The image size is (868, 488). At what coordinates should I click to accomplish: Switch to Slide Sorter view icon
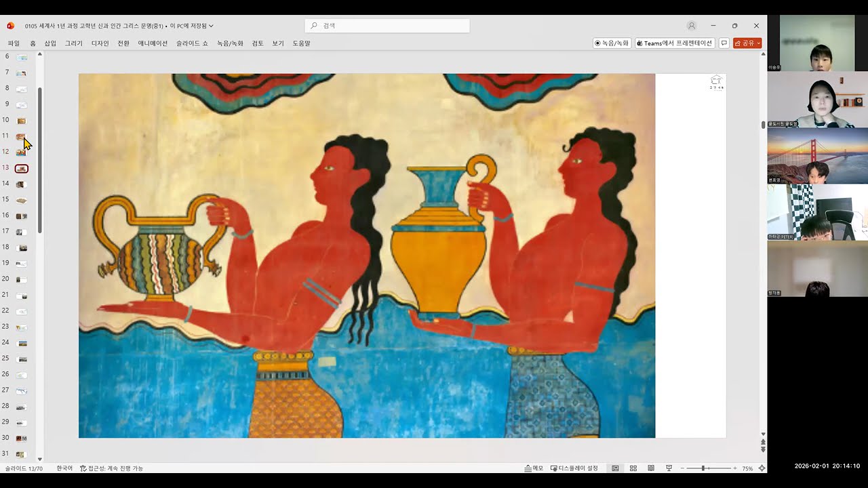point(633,468)
